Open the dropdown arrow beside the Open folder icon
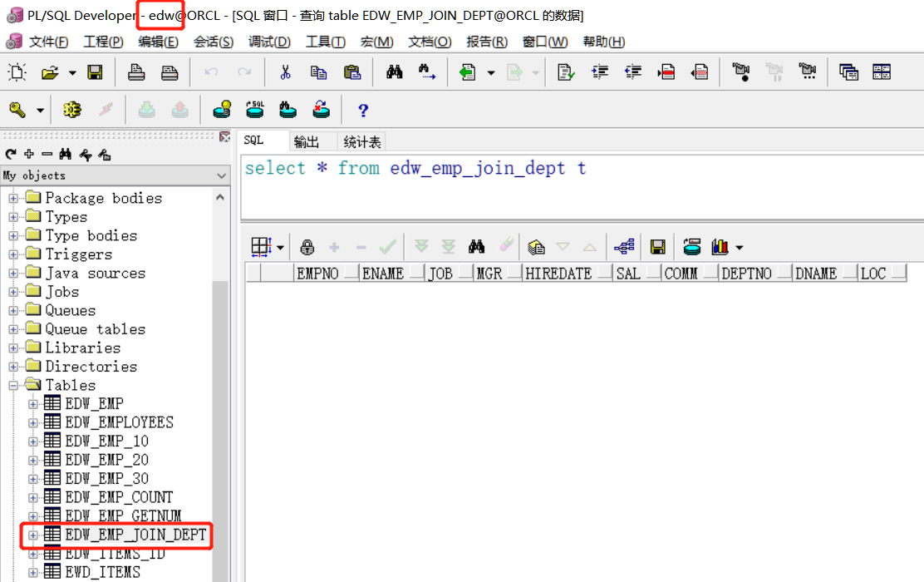924x582 pixels. click(x=72, y=73)
